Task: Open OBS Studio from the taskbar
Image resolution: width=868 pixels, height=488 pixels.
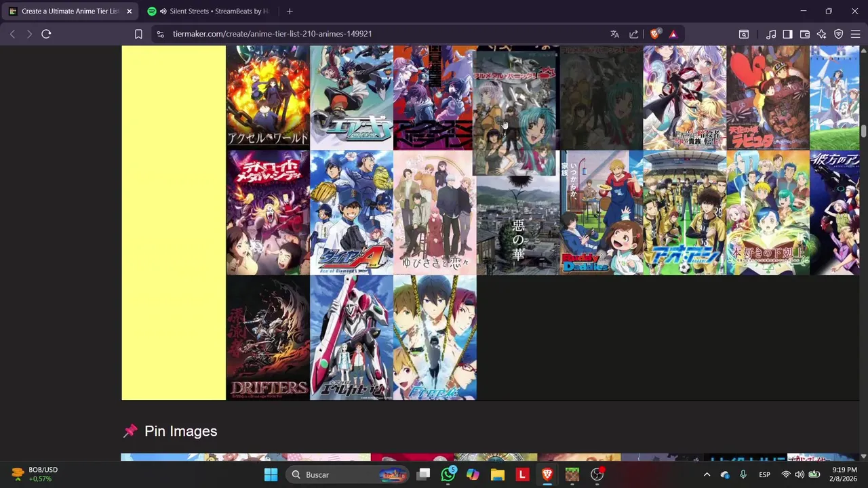Action: point(597,474)
